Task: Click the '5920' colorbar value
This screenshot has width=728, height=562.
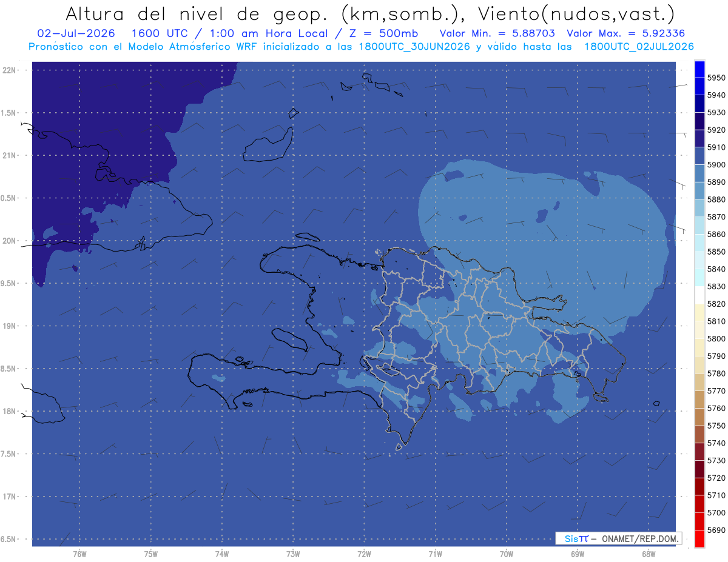Action: 716,130
